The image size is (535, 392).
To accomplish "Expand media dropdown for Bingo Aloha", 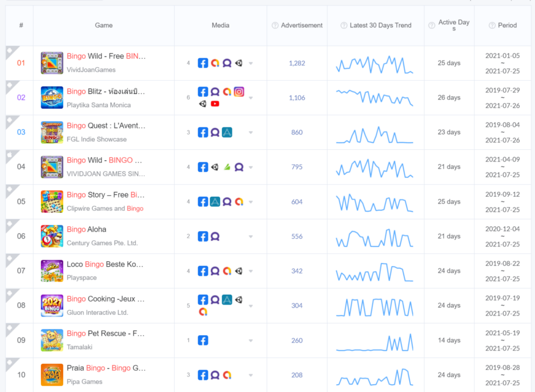I will pos(251,237).
